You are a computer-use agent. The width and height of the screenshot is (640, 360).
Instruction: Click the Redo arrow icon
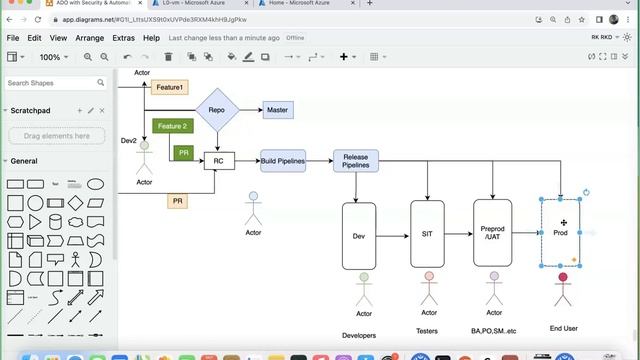click(145, 57)
